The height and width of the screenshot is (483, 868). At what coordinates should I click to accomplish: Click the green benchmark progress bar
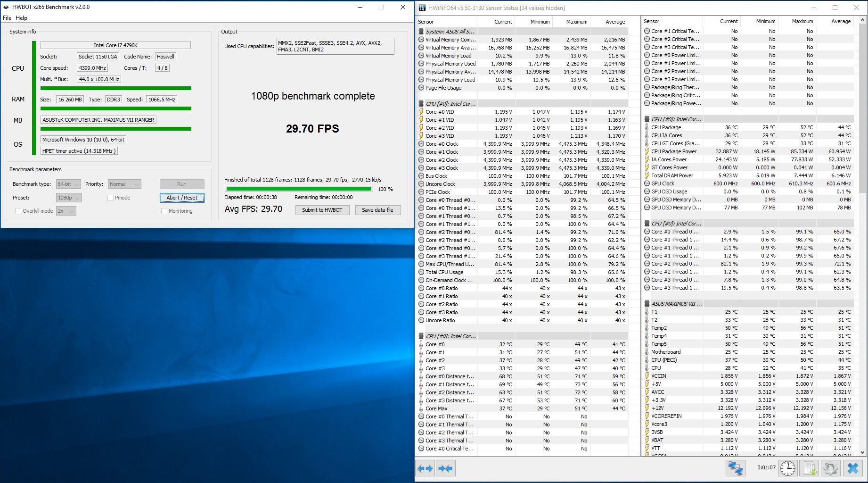[x=298, y=189]
